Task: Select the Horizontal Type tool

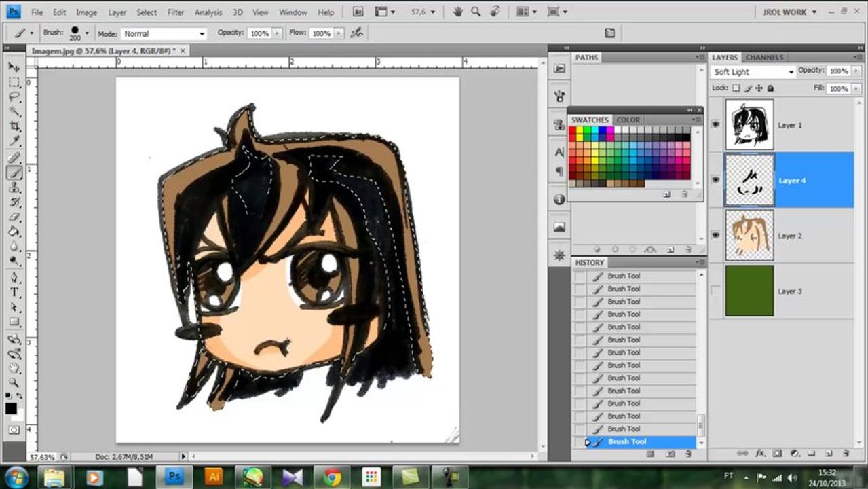Action: coord(14,293)
